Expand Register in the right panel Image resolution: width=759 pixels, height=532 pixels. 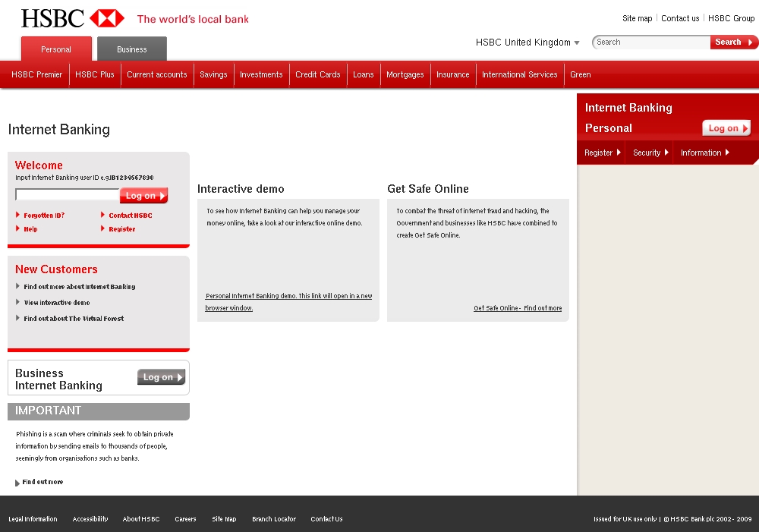[x=602, y=153]
